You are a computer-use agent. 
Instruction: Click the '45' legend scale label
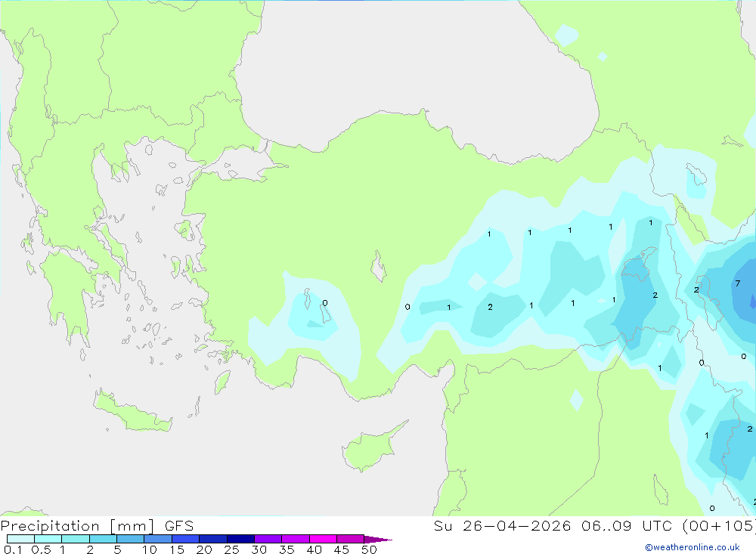pos(342,549)
